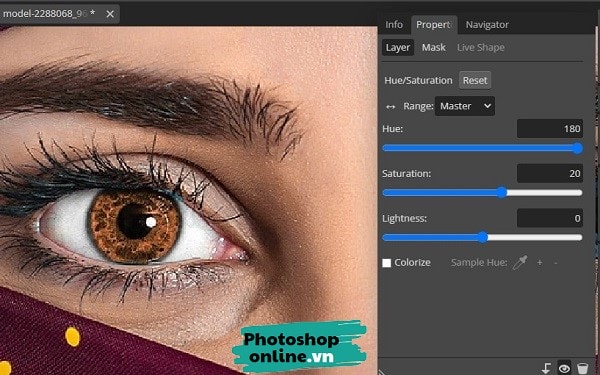Image resolution: width=600 pixels, height=375 pixels.
Task: Select the Properties tab
Action: click(x=434, y=24)
